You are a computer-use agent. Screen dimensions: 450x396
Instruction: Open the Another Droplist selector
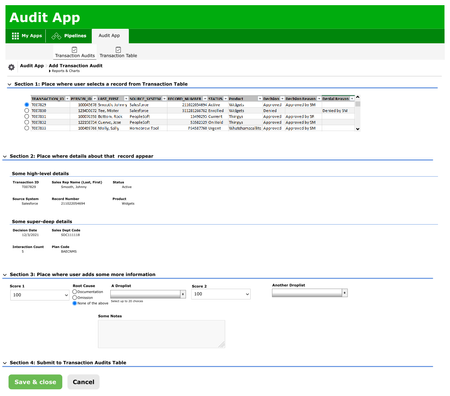coord(310,293)
